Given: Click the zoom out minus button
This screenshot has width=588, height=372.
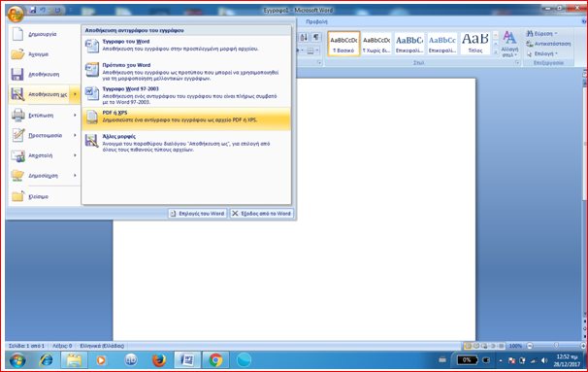Looking at the screenshot, I should [530, 346].
